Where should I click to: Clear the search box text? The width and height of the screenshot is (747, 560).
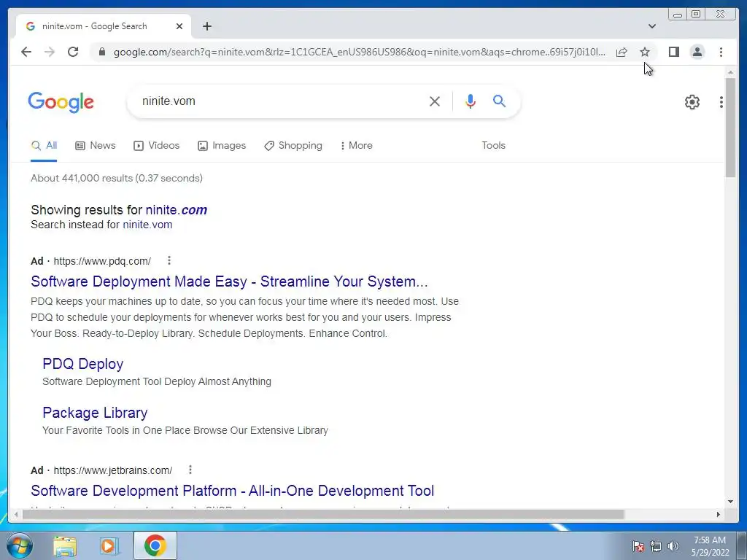click(x=435, y=101)
